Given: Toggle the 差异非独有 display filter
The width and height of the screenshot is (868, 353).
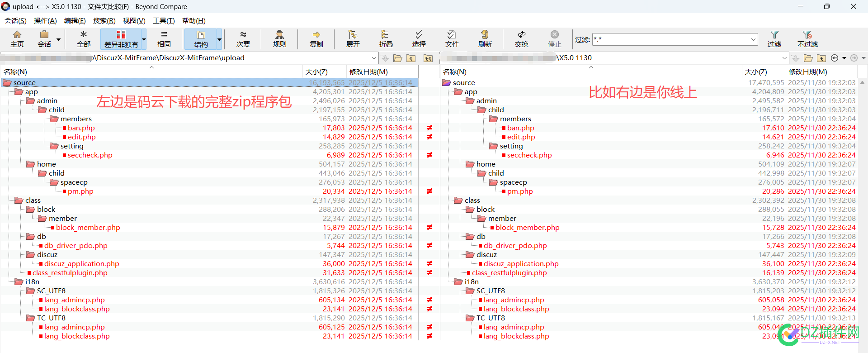Looking at the screenshot, I should pos(121,39).
